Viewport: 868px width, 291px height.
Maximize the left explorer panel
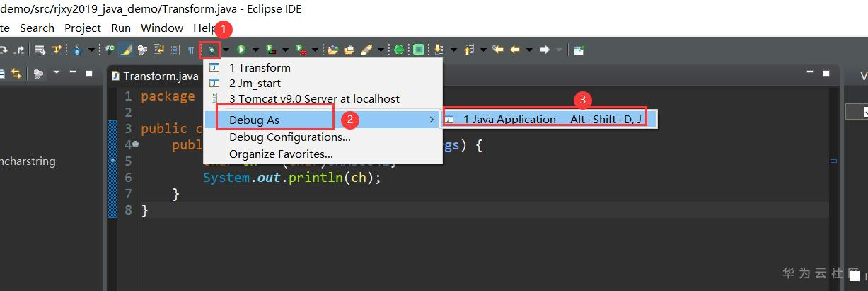coord(89,73)
